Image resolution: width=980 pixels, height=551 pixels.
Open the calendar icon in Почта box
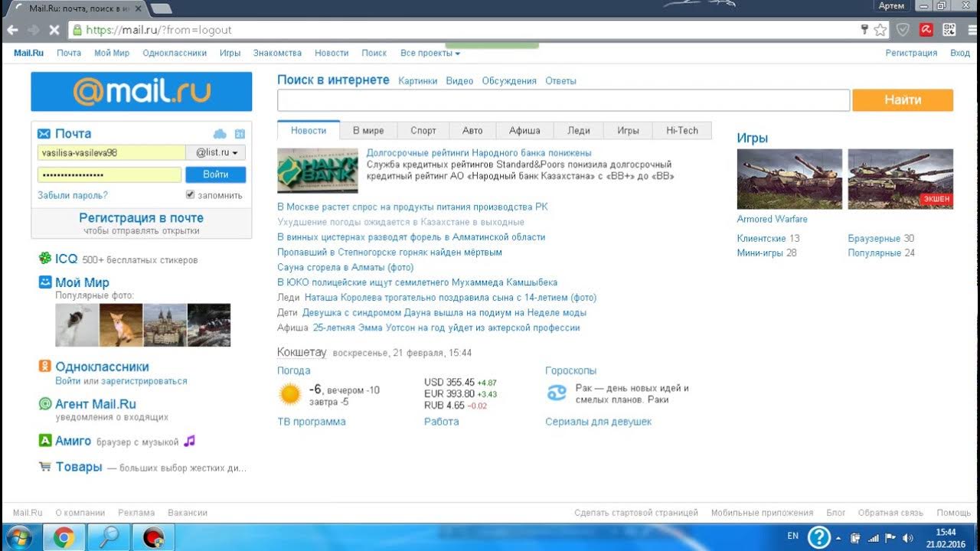[239, 134]
